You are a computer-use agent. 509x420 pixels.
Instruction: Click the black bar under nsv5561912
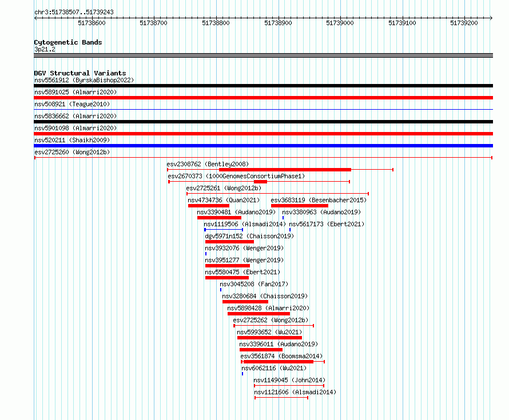pyautogui.click(x=263, y=86)
